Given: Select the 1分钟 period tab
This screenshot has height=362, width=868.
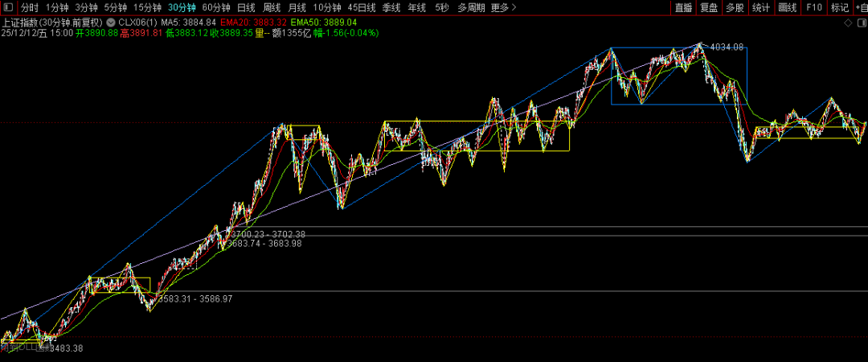Looking at the screenshot, I should (x=57, y=8).
